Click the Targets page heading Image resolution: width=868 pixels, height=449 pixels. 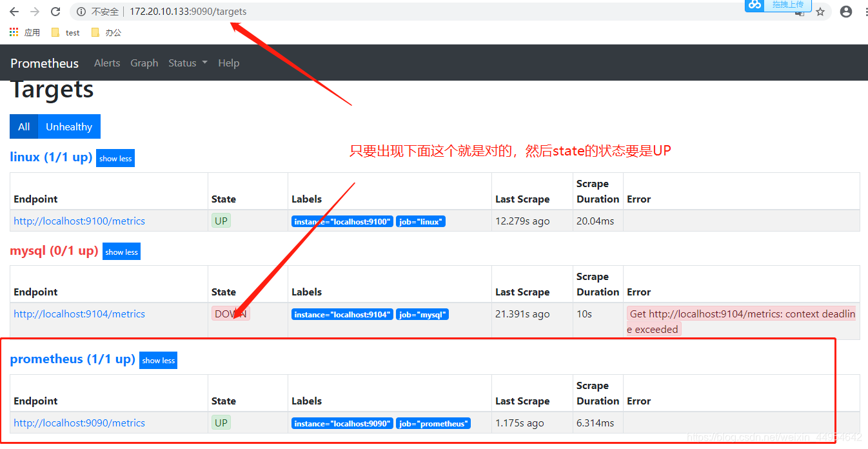pyautogui.click(x=52, y=90)
